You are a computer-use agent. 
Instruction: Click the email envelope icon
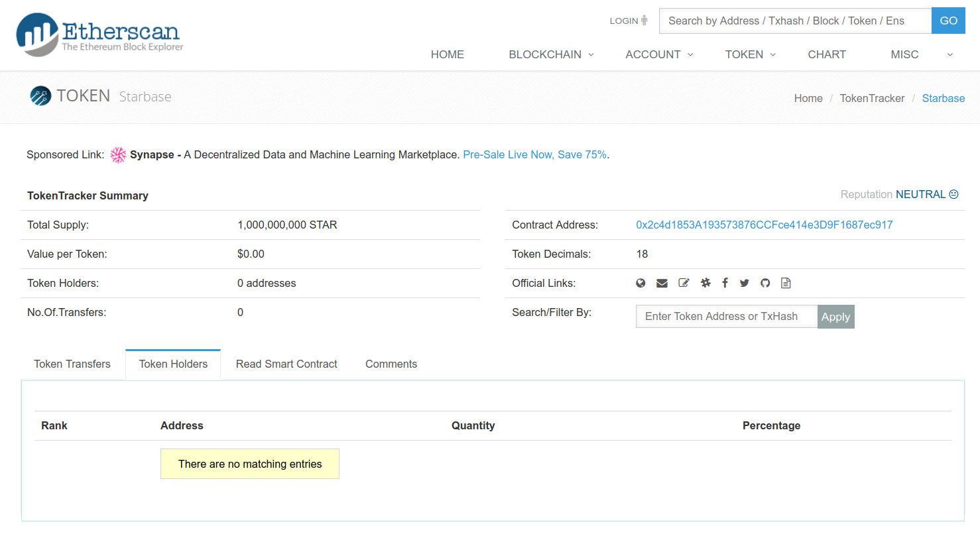(x=662, y=283)
